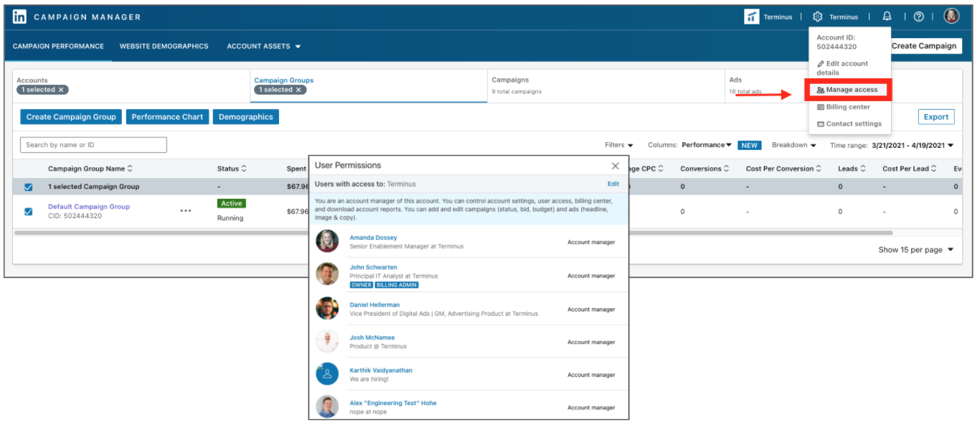The image size is (980, 425).
Task: Open the Breakdown dropdown
Action: [794, 145]
